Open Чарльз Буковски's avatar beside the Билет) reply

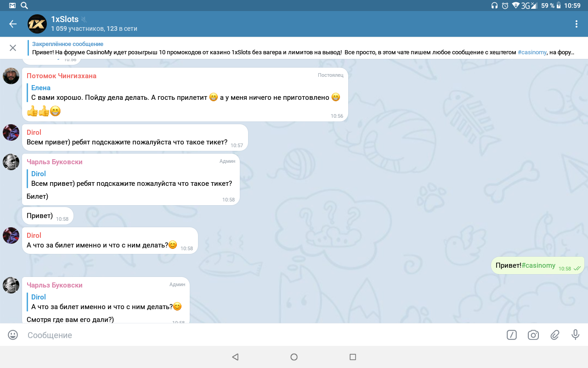pyautogui.click(x=11, y=162)
